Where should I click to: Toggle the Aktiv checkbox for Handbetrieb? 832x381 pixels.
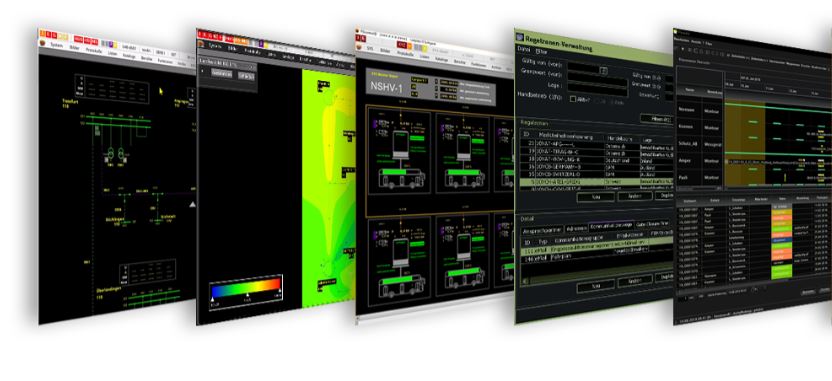click(573, 99)
